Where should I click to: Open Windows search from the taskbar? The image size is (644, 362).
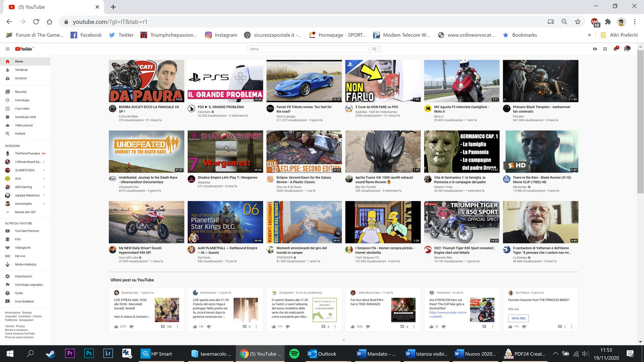tap(30, 353)
